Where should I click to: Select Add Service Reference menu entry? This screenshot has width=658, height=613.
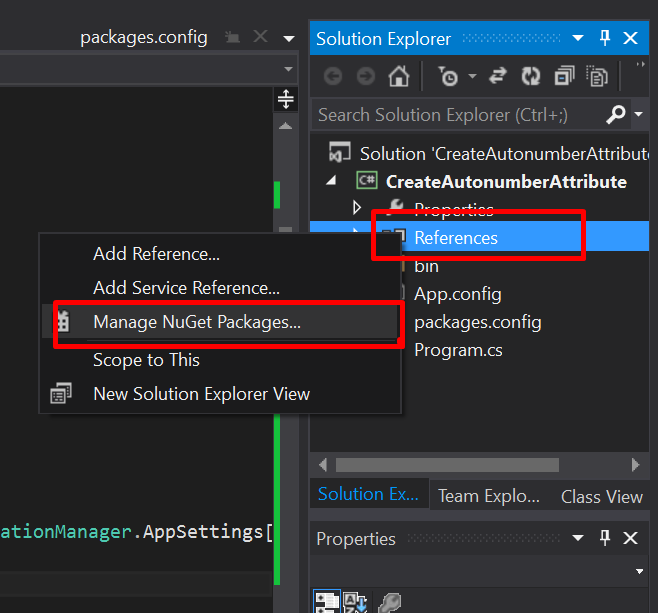coord(186,288)
